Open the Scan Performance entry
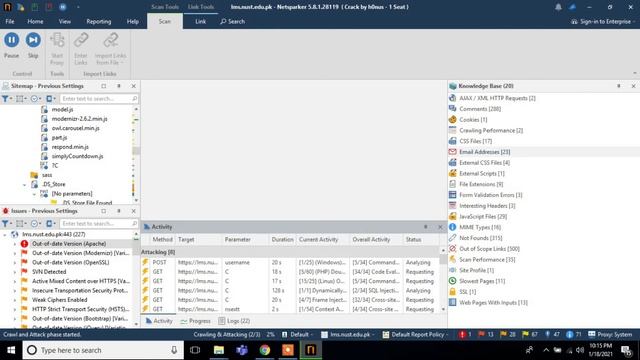This screenshot has height=360, width=640. pos(487,260)
